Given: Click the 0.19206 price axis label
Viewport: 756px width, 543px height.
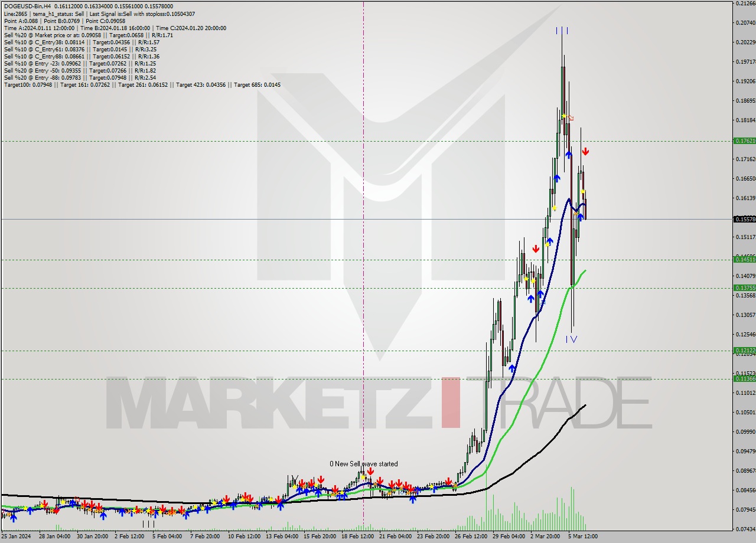Looking at the screenshot, I should click(x=745, y=81).
